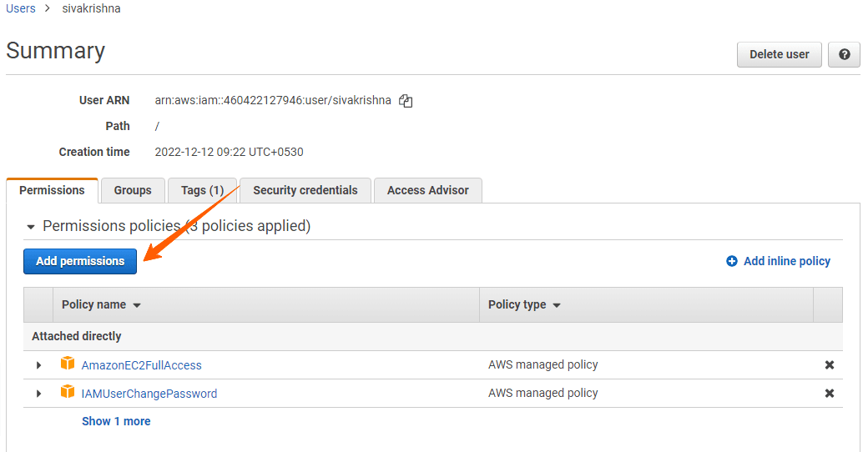Expand the IAMUserChangePassword policy row
This screenshot has width=868, height=452.
tap(38, 394)
